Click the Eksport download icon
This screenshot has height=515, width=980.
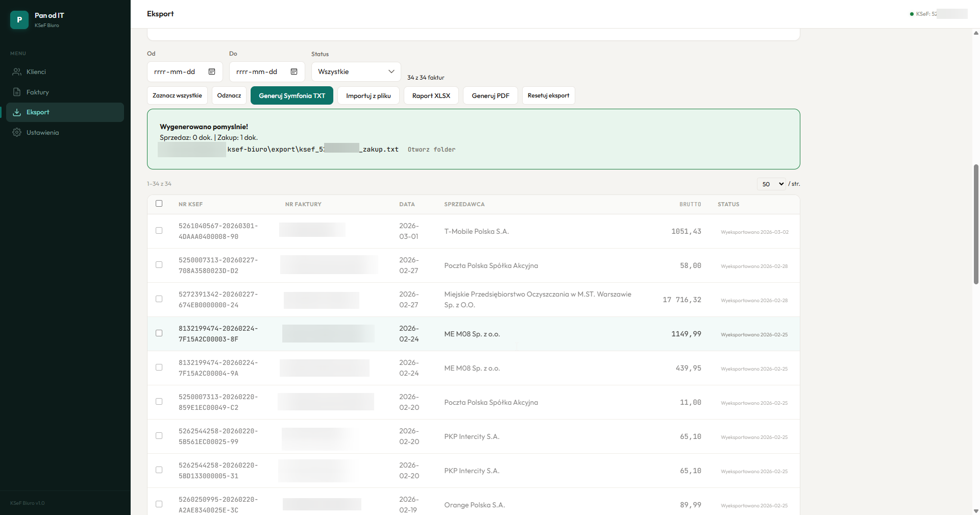(17, 112)
